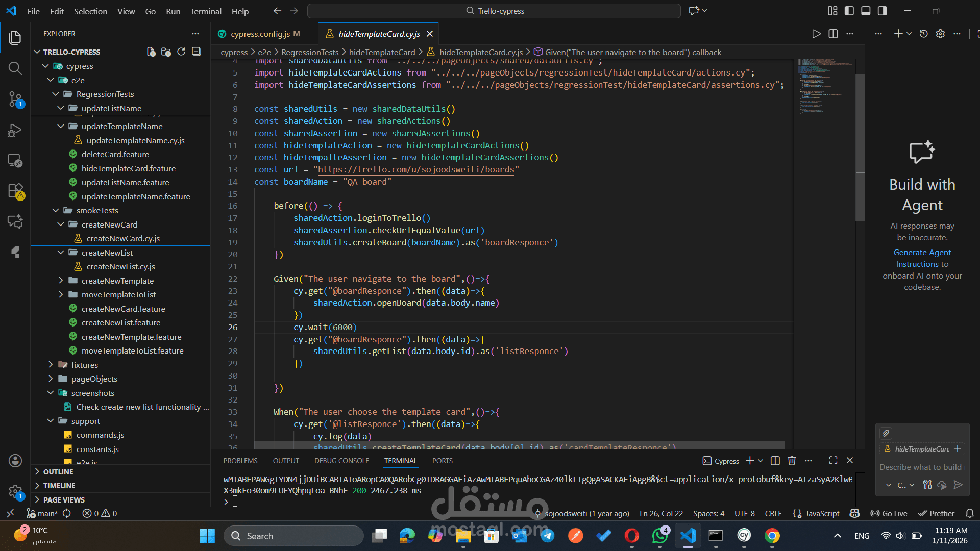Toggle the secondary side bar layout button
The width and height of the screenshot is (980, 551).
pyautogui.click(x=882, y=11)
